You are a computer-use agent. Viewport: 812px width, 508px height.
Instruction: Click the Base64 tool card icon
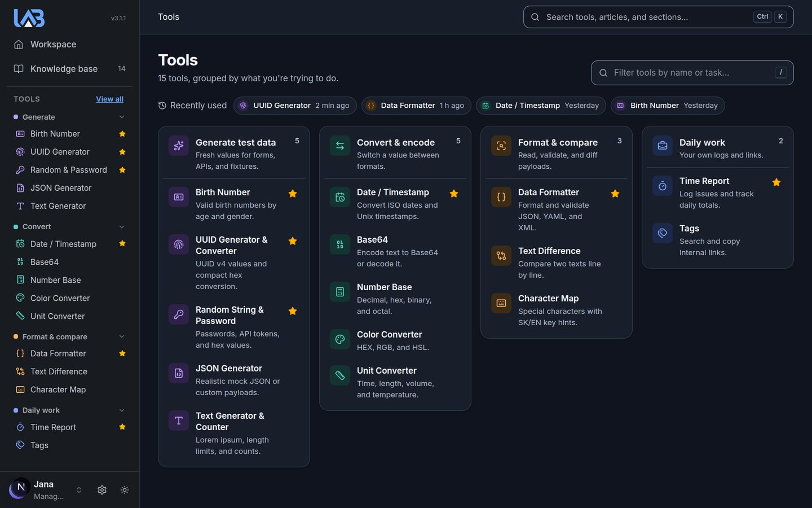(340, 244)
